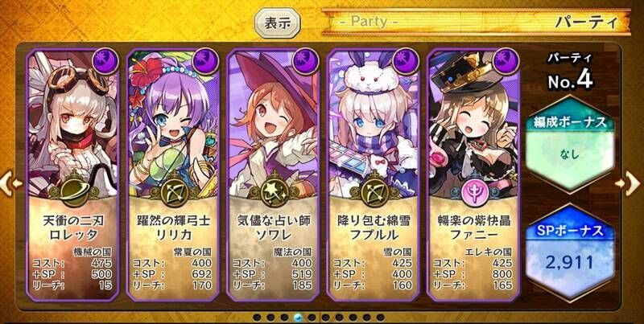Go to previous party with left arrow

pos(10,183)
